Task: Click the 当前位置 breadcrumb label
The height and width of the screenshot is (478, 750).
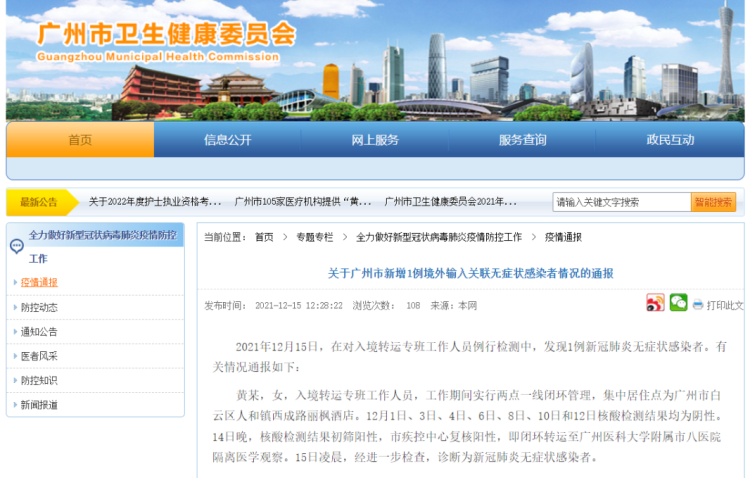Action: (225, 237)
